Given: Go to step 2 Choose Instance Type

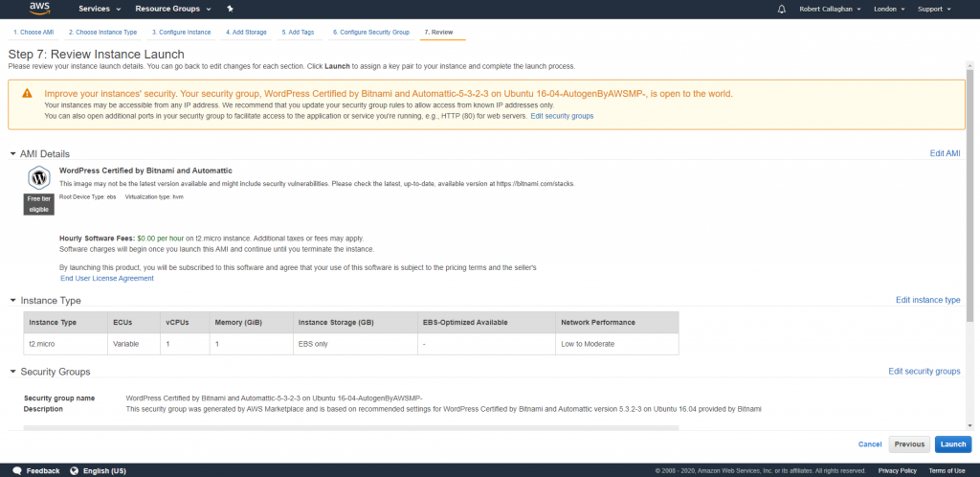Looking at the screenshot, I should point(102,32).
